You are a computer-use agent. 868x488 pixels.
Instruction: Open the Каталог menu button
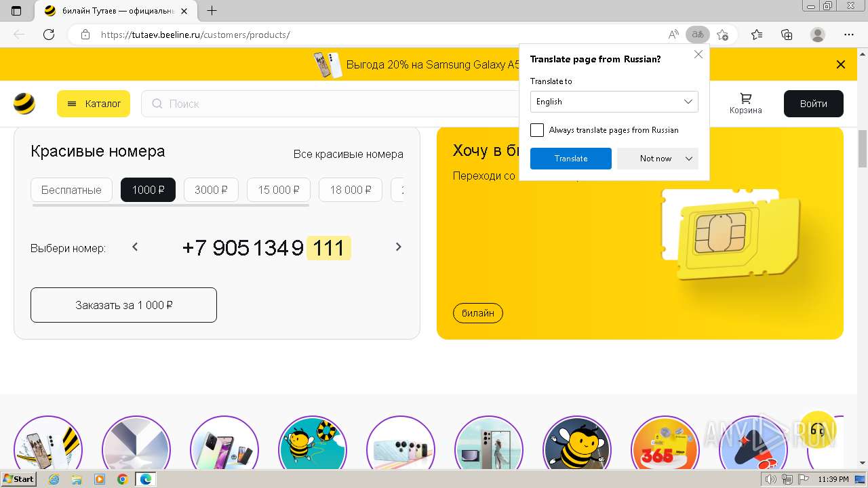click(94, 104)
